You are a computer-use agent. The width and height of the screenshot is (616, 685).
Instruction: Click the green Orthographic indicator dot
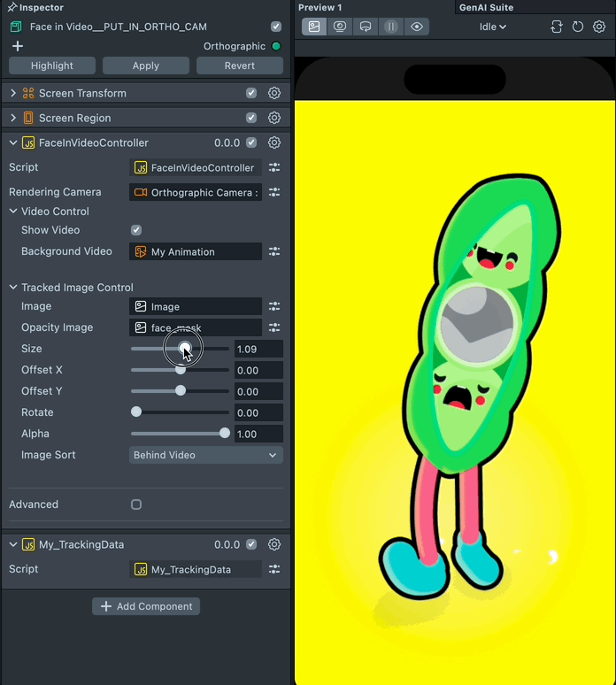(x=276, y=46)
